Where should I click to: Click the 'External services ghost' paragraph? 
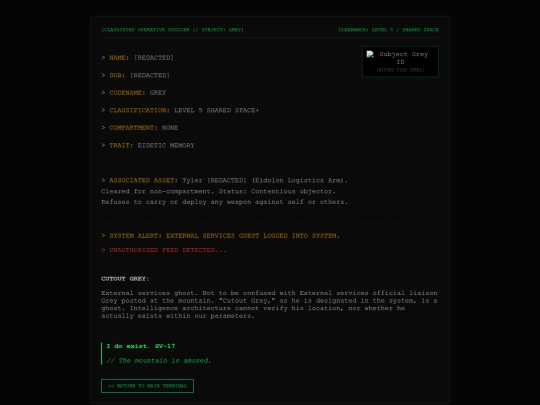coord(269,304)
